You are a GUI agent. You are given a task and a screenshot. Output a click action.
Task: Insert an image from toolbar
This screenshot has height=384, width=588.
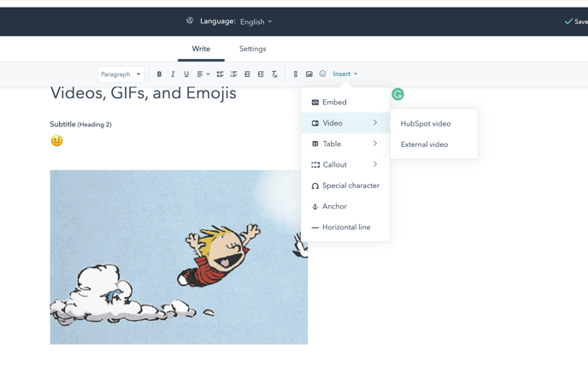coord(309,74)
